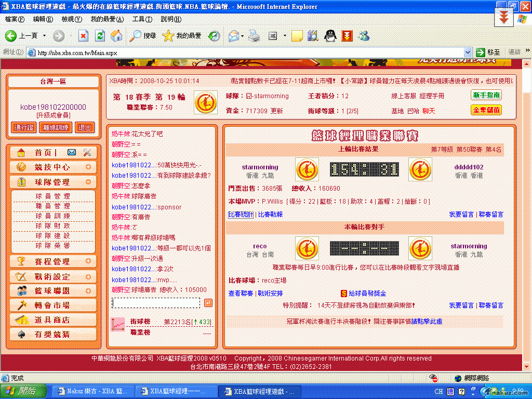Click the 新手指南 button
The height and width of the screenshot is (399, 532).
(486, 95)
